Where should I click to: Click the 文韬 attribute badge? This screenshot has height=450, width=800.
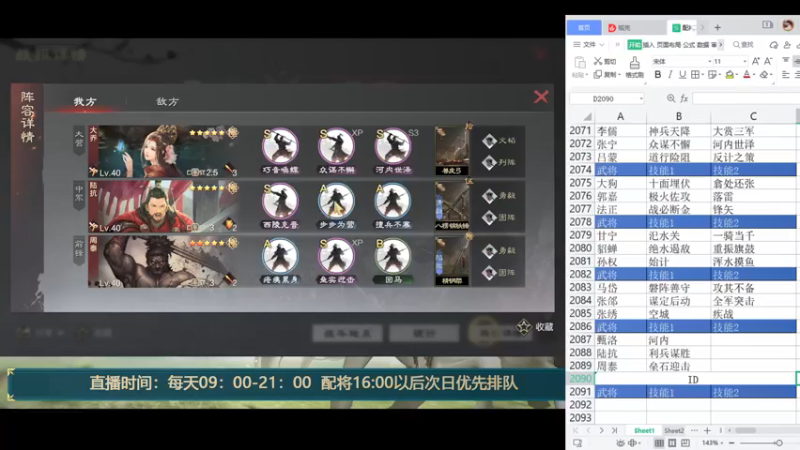coord(499,140)
